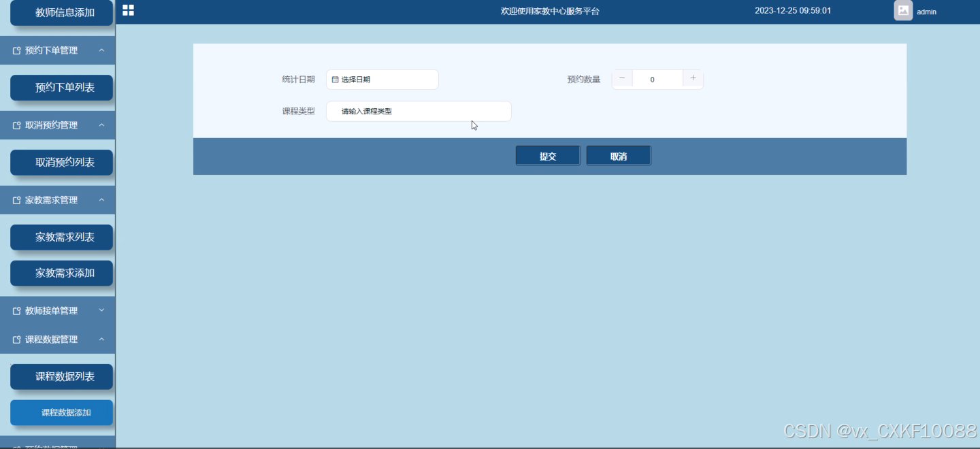Click the 取消预约管理 menu header text
Screen dimensions: 980x449
tap(51, 125)
